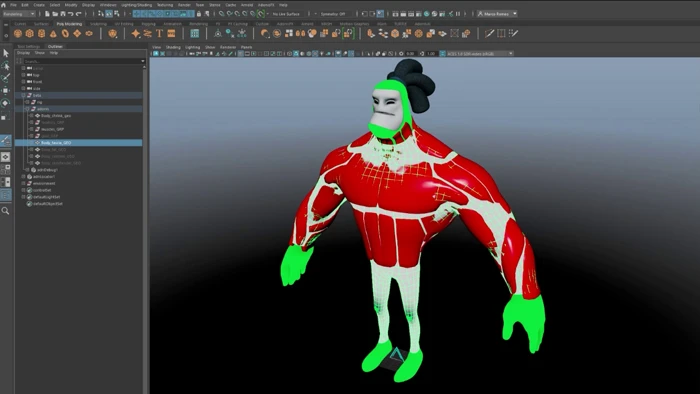Expand the rig node in Outliner
This screenshot has width=700, height=394.
tap(28, 102)
